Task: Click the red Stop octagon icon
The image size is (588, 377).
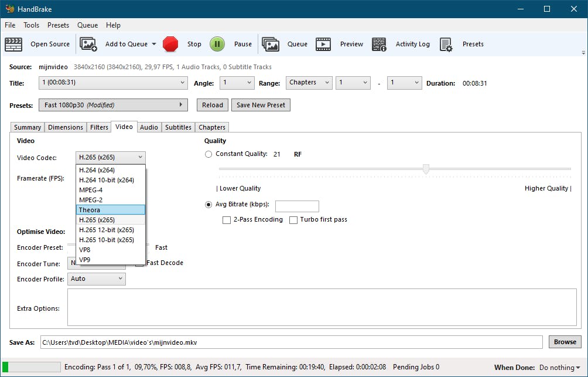Action: 170,44
